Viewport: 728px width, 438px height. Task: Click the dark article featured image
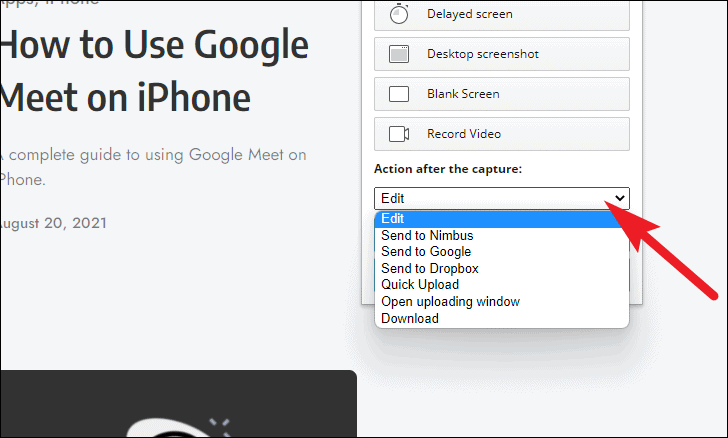pos(179,404)
